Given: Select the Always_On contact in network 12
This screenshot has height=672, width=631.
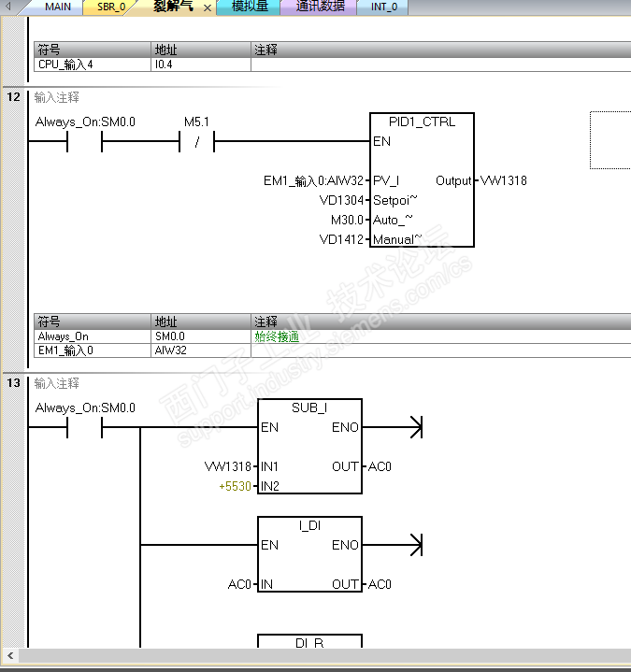Looking at the screenshot, I should (84, 141).
